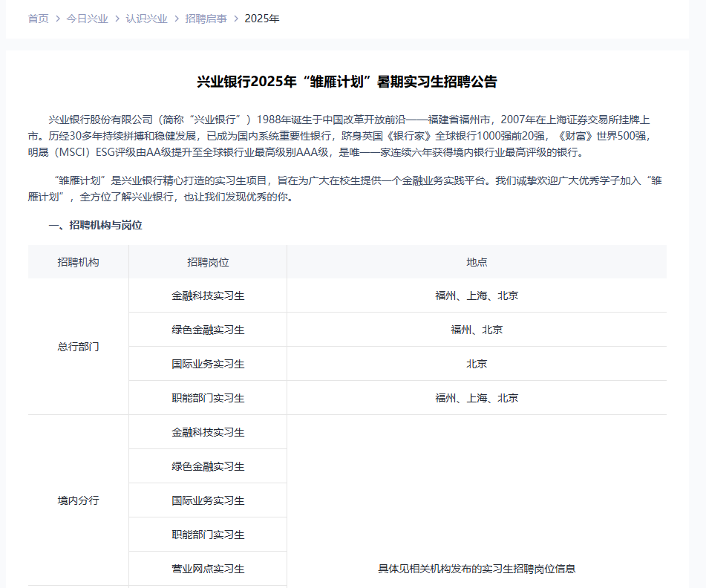The height and width of the screenshot is (588, 706).
Task: Click 福州、上海、北京 in 总行部门 职能部门实习生 row
Action: tap(477, 398)
